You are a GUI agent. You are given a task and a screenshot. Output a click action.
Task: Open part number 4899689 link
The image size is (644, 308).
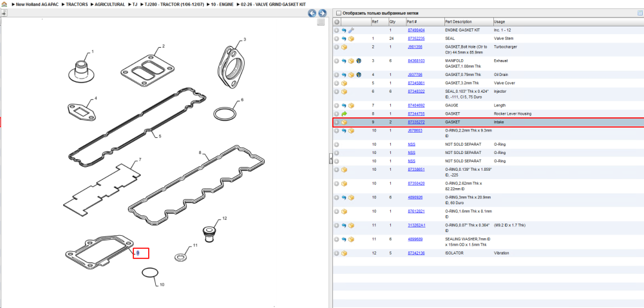click(415, 239)
